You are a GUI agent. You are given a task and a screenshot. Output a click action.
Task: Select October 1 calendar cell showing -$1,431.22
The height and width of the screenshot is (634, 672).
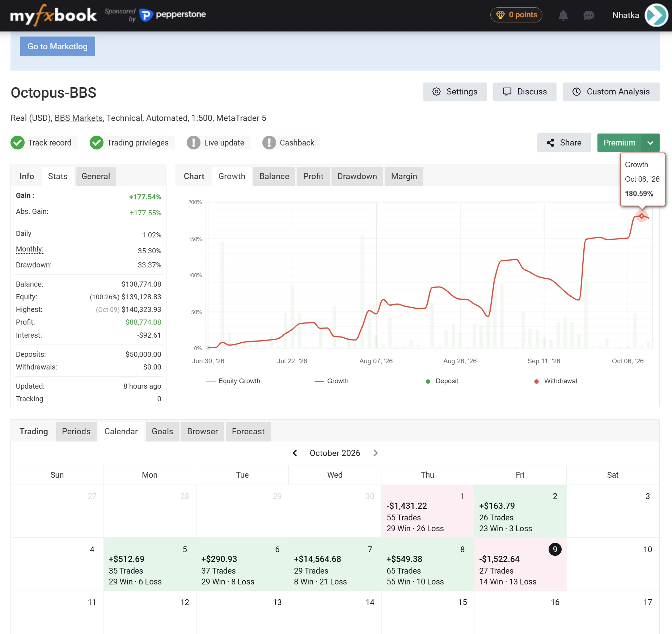(428, 511)
